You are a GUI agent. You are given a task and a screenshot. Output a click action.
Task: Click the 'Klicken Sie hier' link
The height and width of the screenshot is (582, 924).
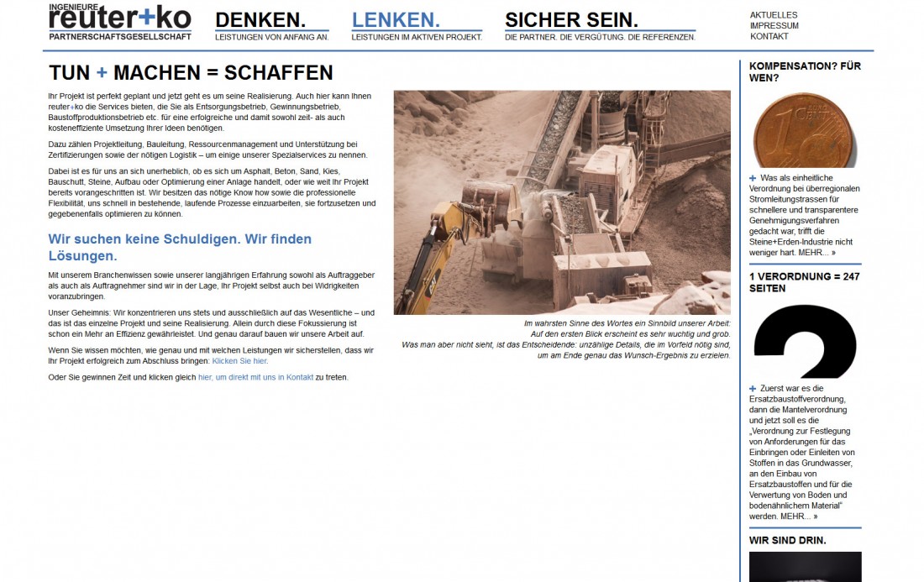(239, 360)
